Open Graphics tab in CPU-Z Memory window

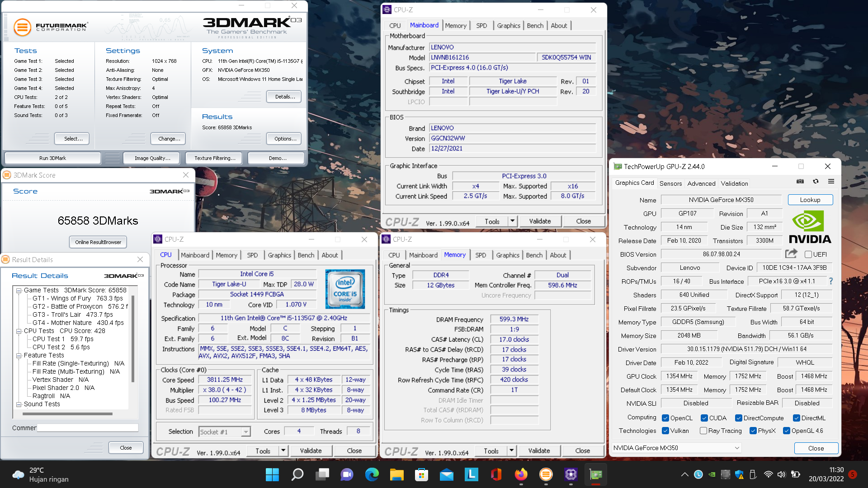508,255
